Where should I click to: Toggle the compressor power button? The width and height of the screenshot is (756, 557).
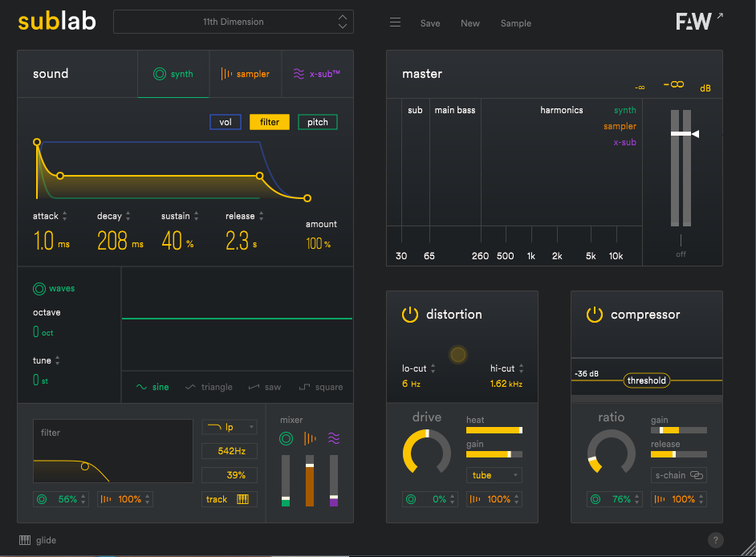click(x=595, y=315)
